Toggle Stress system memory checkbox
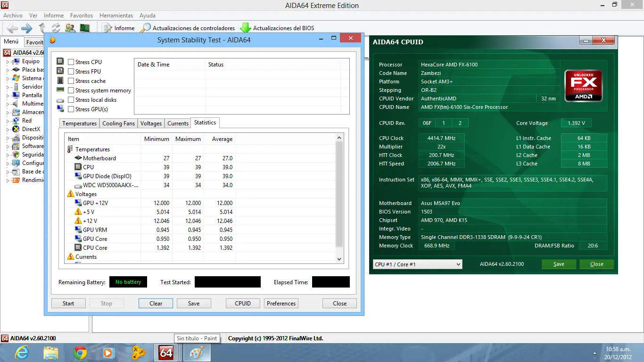Viewport: 644px width, 362px height. coord(71,90)
